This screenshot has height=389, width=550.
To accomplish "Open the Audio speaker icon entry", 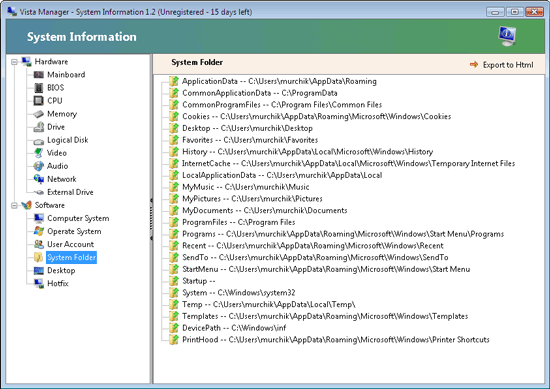I will 39,166.
